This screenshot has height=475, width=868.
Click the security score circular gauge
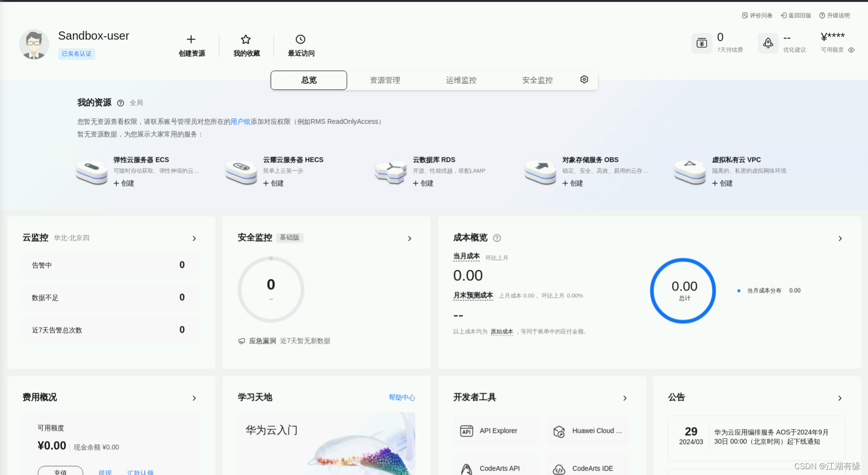click(x=271, y=289)
